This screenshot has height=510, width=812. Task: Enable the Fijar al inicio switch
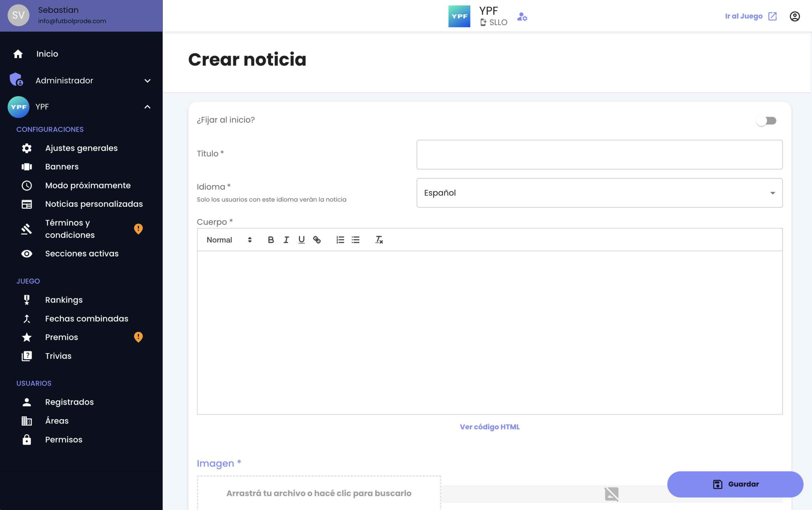[x=766, y=121]
